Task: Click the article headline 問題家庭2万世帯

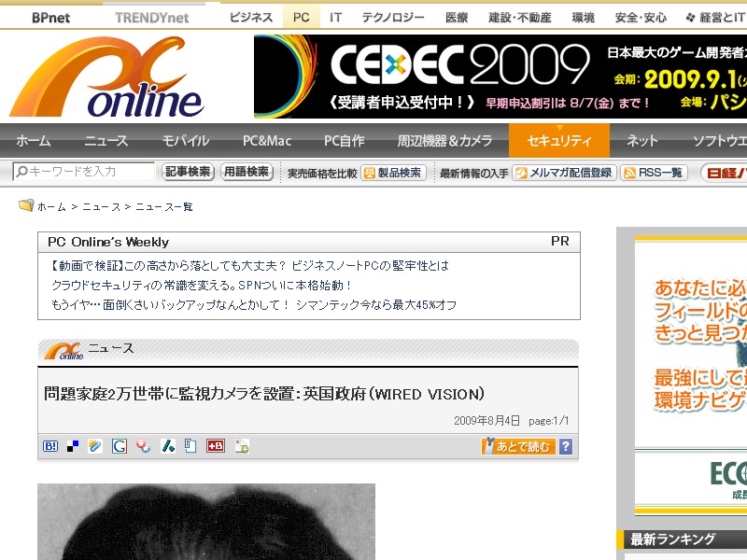Action: pyautogui.click(x=264, y=394)
